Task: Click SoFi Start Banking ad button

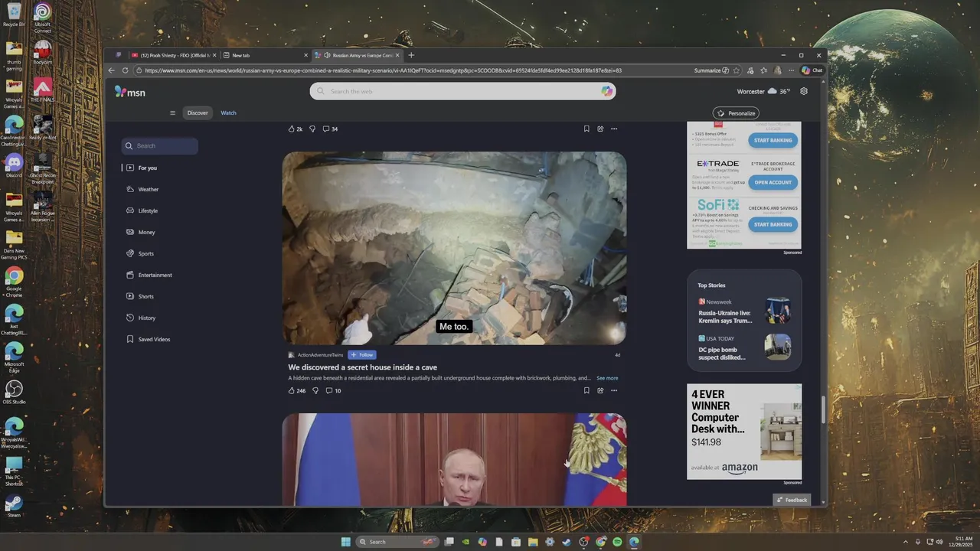Action: point(773,224)
